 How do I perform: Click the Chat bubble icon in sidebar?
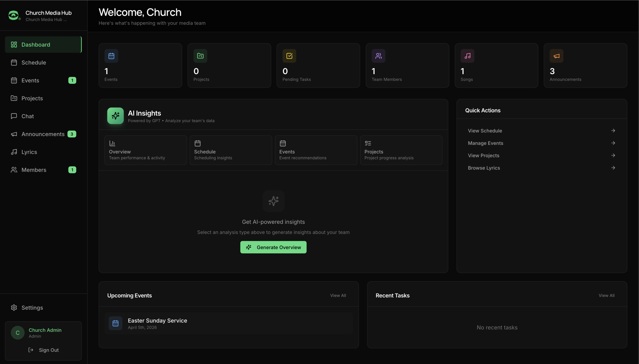14,116
